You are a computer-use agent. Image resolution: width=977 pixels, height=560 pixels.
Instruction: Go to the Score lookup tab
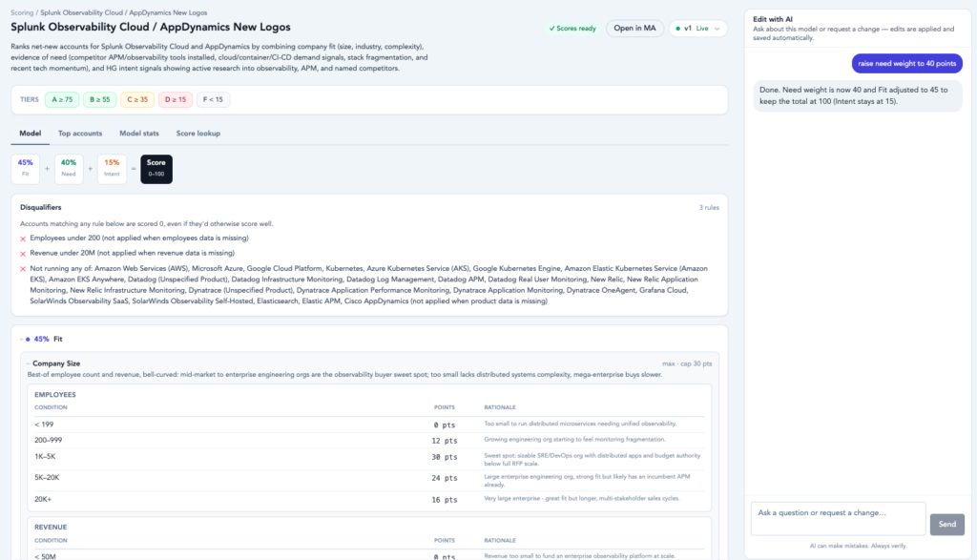198,134
